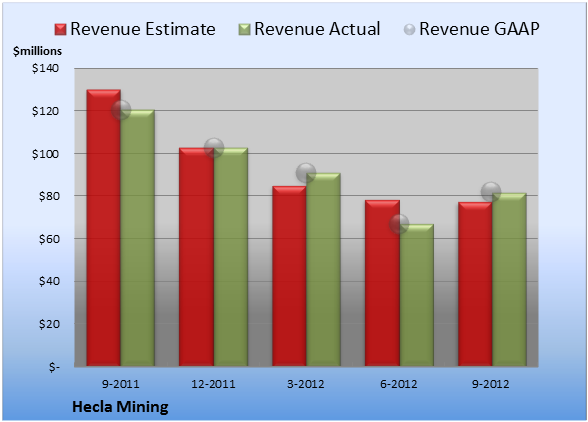Click the '6-2012' quarter label
The width and height of the screenshot is (588, 422).
pyautogui.click(x=398, y=384)
